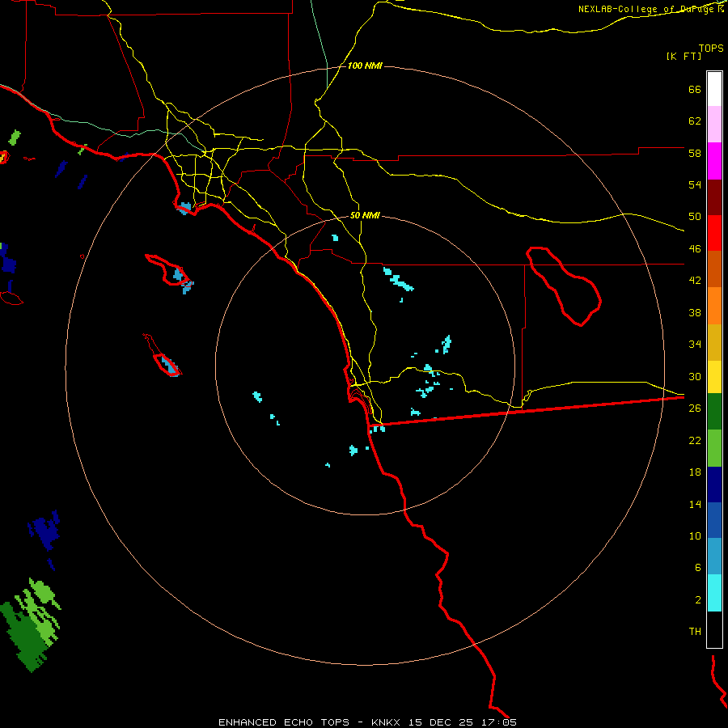Click the 6 height label

pyautogui.click(x=698, y=567)
